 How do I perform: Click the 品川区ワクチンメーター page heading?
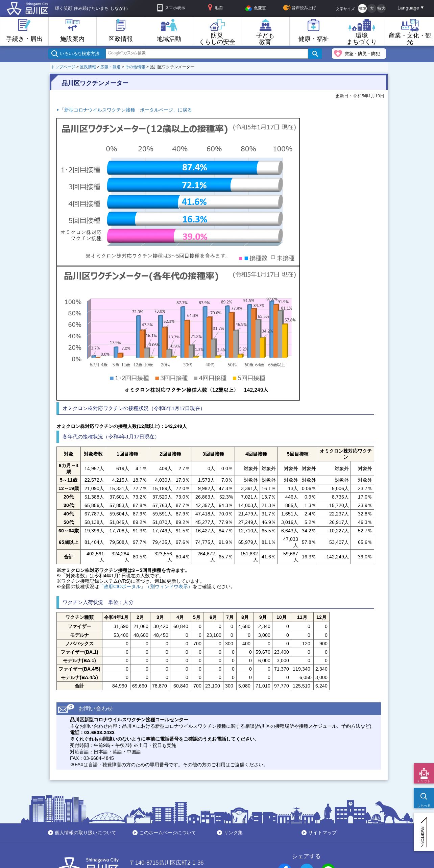[95, 83]
